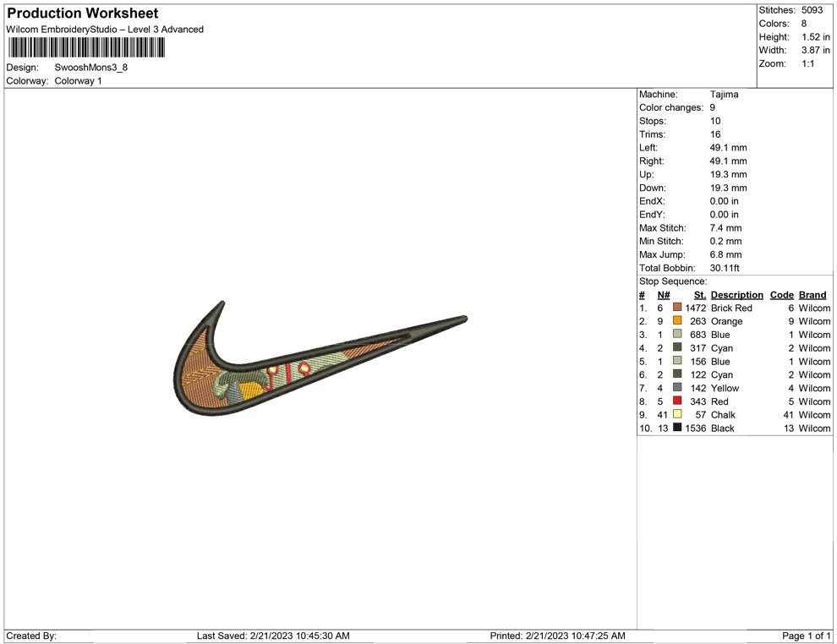Click the Stitches value 5093

(x=812, y=10)
